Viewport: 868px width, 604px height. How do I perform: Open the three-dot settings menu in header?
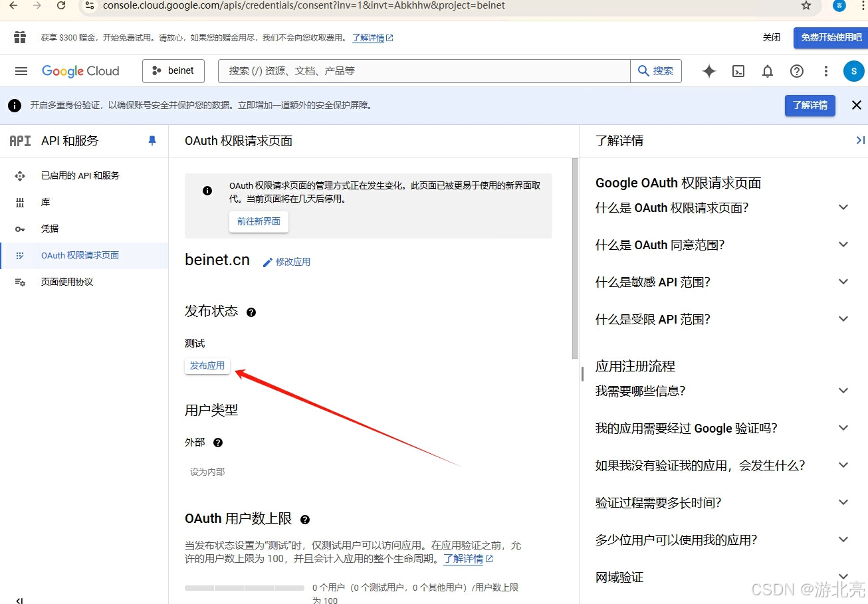coord(826,71)
